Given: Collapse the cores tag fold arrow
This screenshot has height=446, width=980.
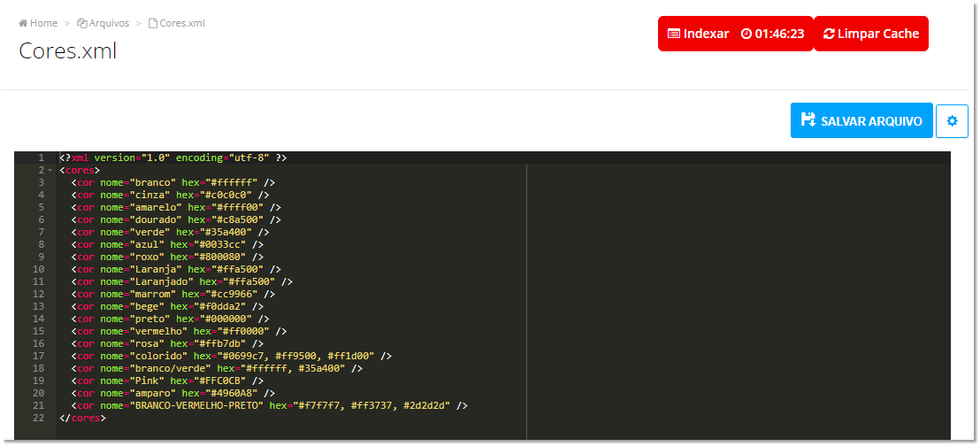Looking at the screenshot, I should pos(50,170).
